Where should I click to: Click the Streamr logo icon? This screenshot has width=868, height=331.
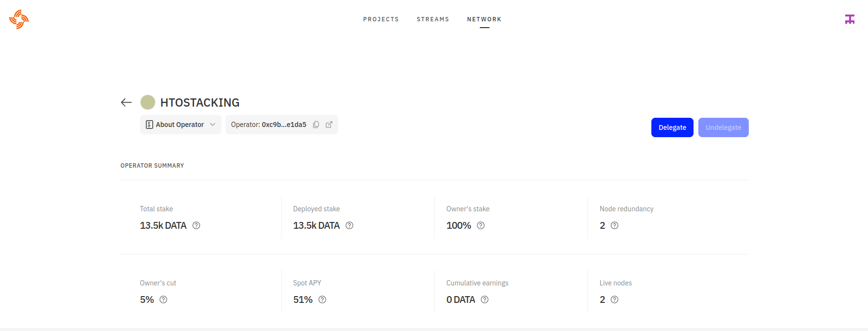(x=19, y=19)
